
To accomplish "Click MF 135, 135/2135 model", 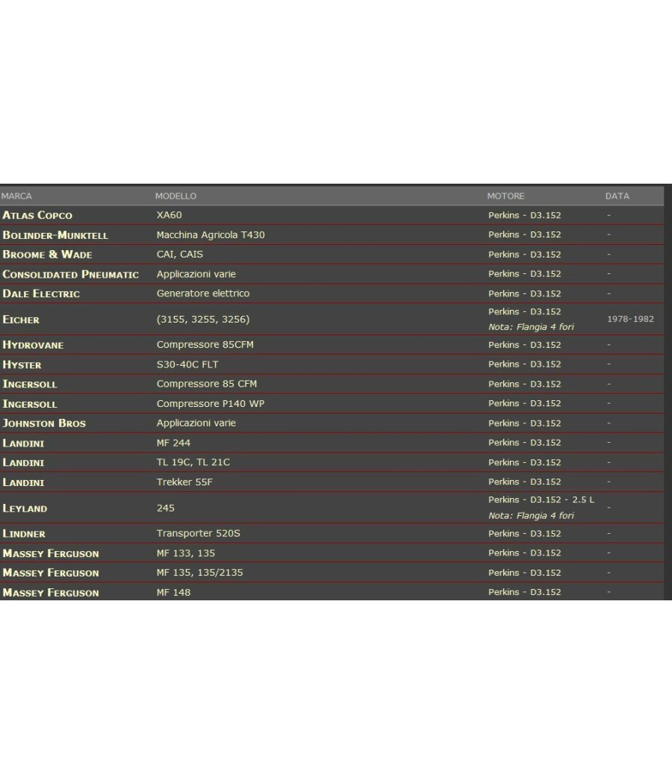I will 199,573.
